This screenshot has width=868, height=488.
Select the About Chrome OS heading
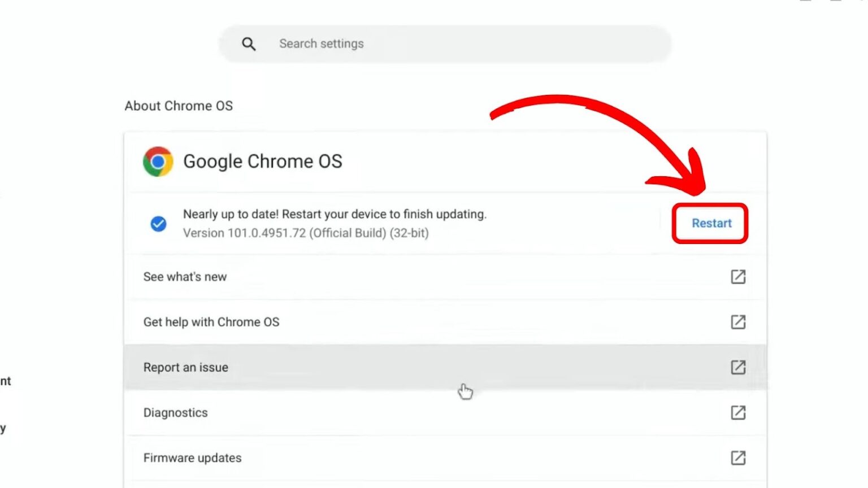pyautogui.click(x=178, y=106)
